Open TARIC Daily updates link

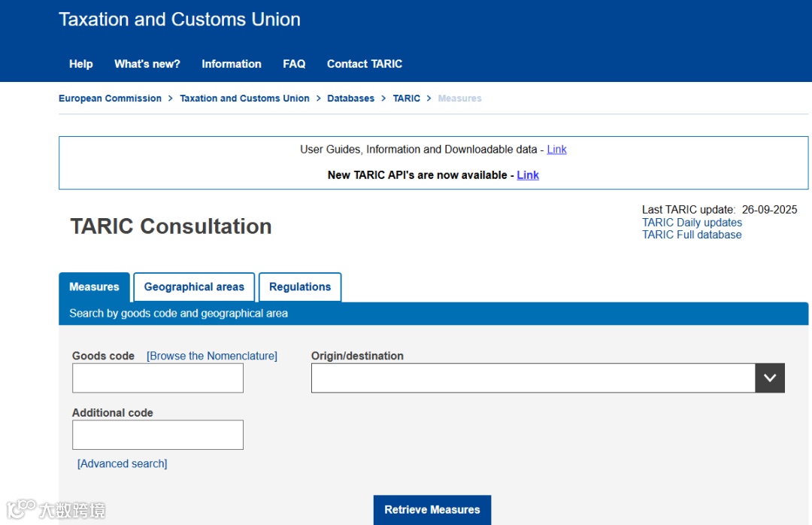692,223
